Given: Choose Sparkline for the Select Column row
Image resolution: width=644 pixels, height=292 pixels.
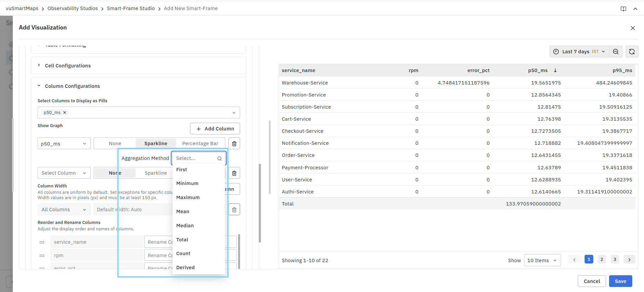Looking at the screenshot, I should [156, 173].
